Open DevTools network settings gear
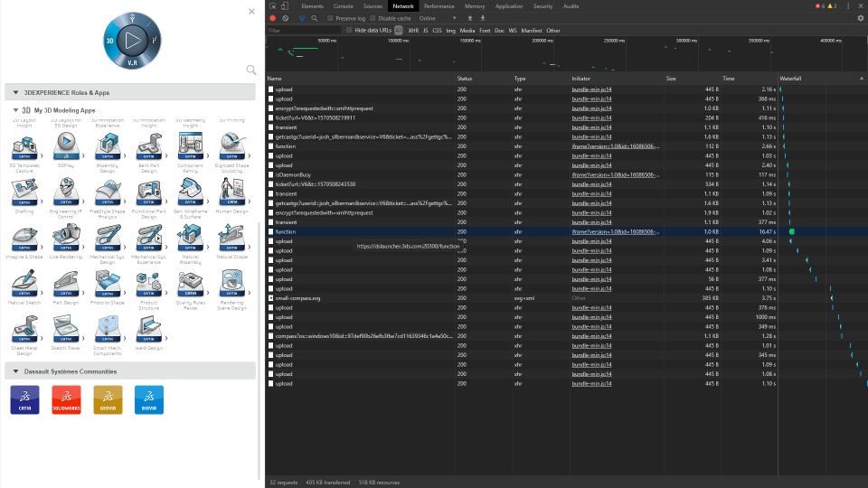868x488 pixels. click(x=860, y=18)
